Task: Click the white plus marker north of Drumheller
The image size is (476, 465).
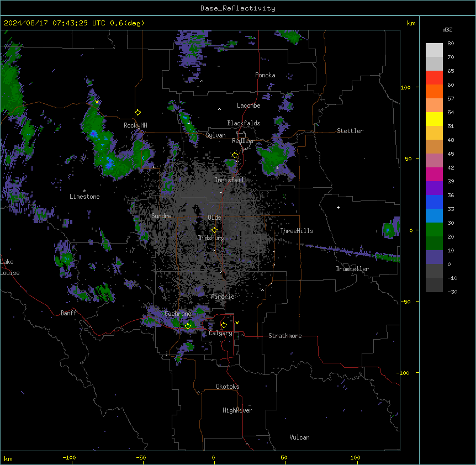Action: coord(338,207)
